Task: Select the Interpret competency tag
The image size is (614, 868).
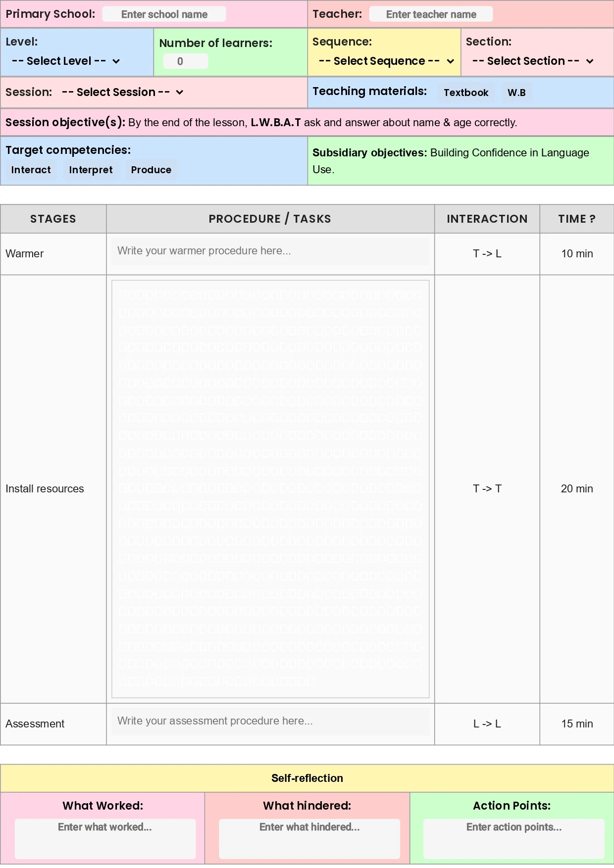Action: (x=91, y=170)
